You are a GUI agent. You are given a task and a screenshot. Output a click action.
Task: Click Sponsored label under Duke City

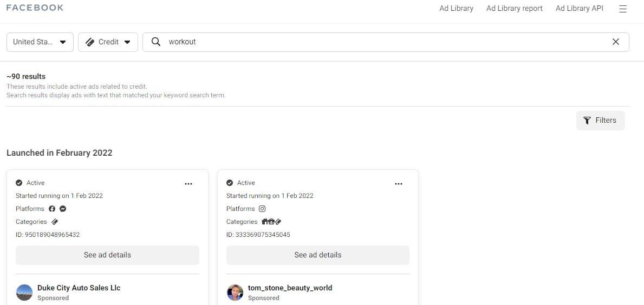point(53,298)
